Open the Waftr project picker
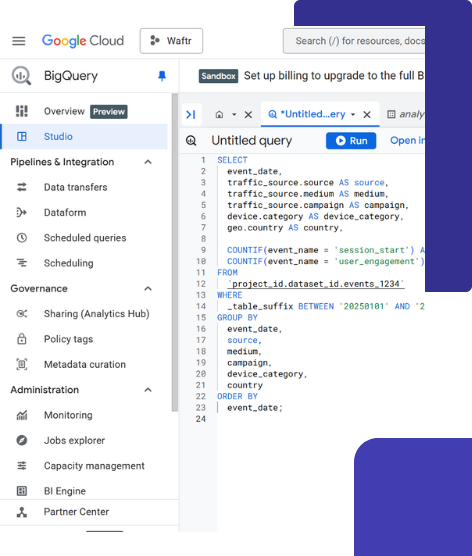This screenshot has width=472, height=556. coord(171,41)
